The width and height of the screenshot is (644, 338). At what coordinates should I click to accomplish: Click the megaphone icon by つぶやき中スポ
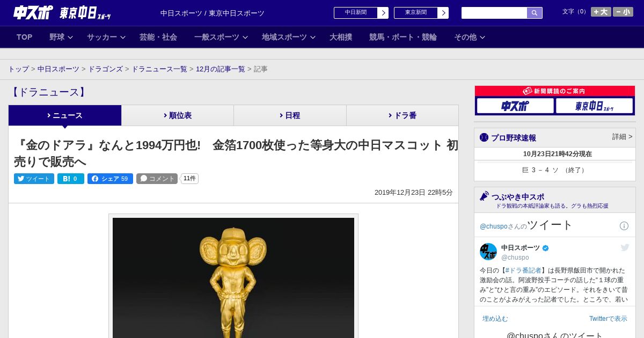[x=484, y=196]
